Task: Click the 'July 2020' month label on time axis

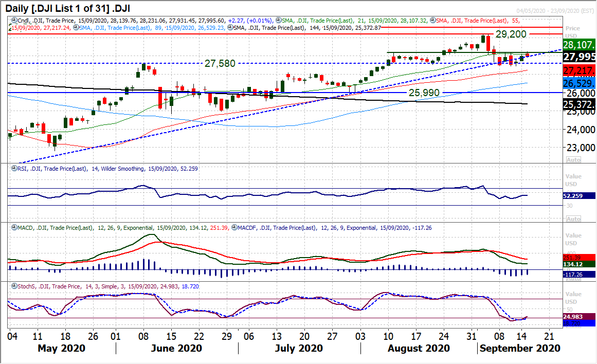Action: click(x=299, y=349)
